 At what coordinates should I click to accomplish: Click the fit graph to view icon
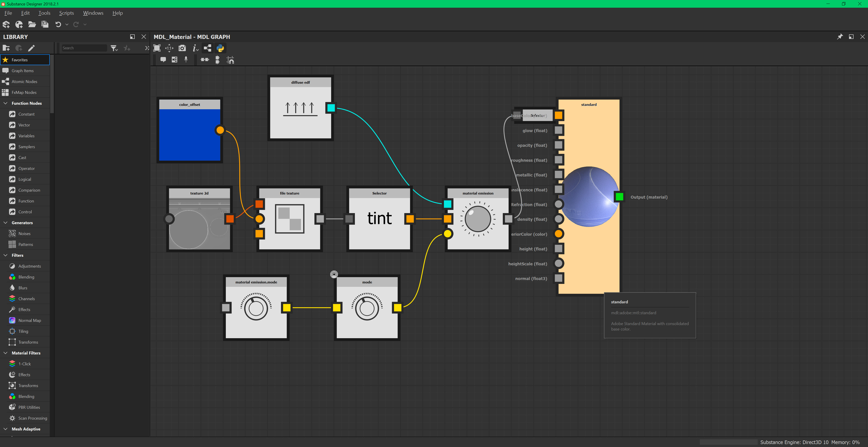(157, 48)
